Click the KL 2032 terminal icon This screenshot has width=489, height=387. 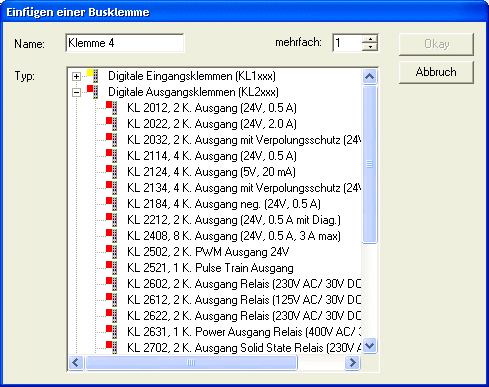112,140
